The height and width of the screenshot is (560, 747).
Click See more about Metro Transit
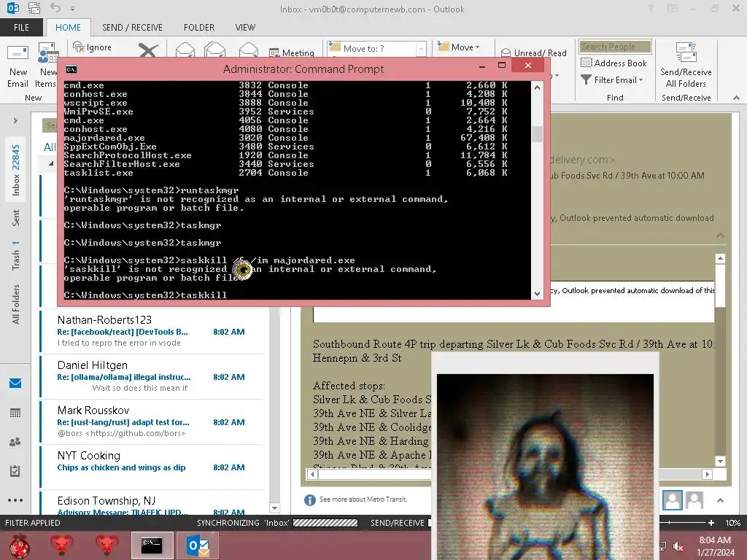(x=363, y=499)
